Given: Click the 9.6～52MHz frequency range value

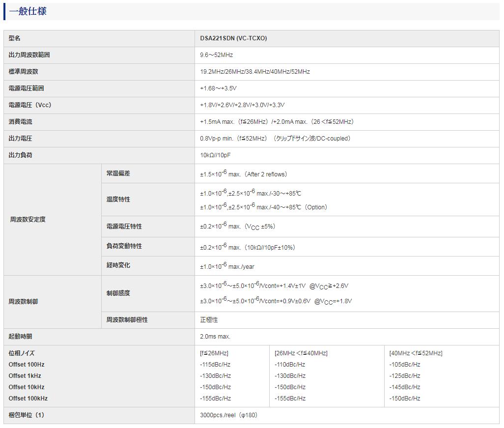Looking at the screenshot, I should pyautogui.click(x=216, y=55).
